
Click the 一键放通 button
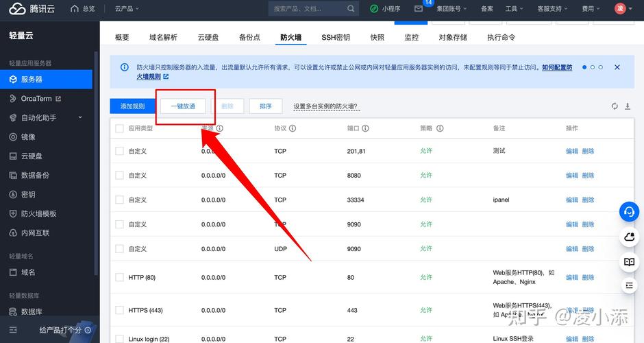[183, 106]
